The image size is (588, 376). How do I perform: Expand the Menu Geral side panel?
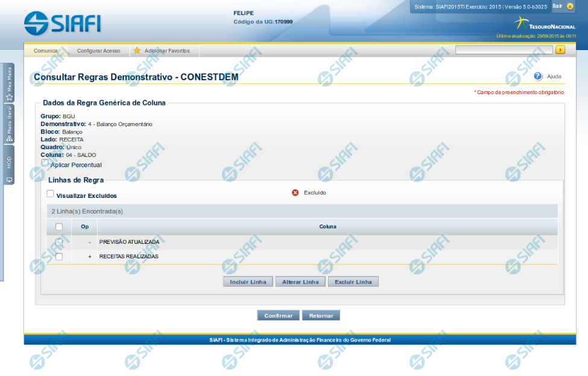[9, 125]
